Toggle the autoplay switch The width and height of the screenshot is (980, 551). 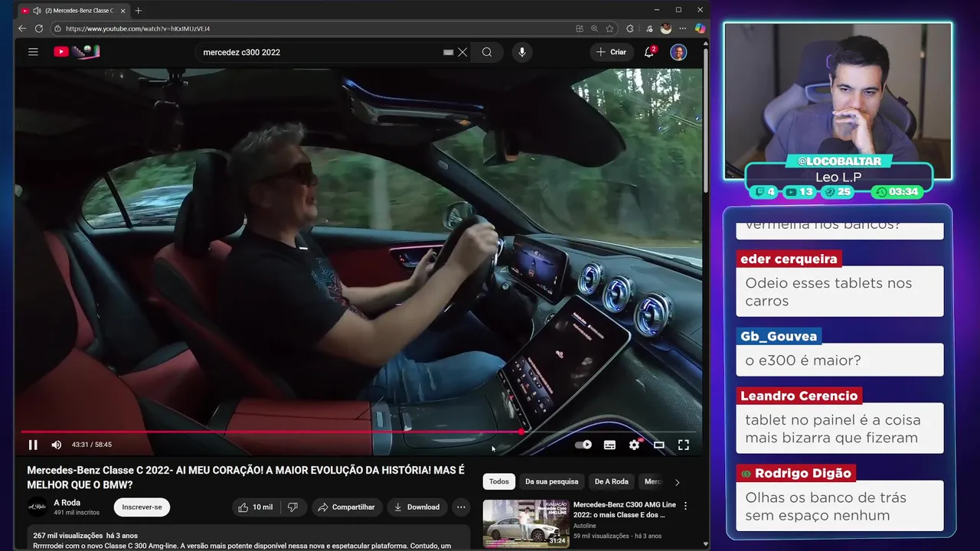pyautogui.click(x=583, y=445)
